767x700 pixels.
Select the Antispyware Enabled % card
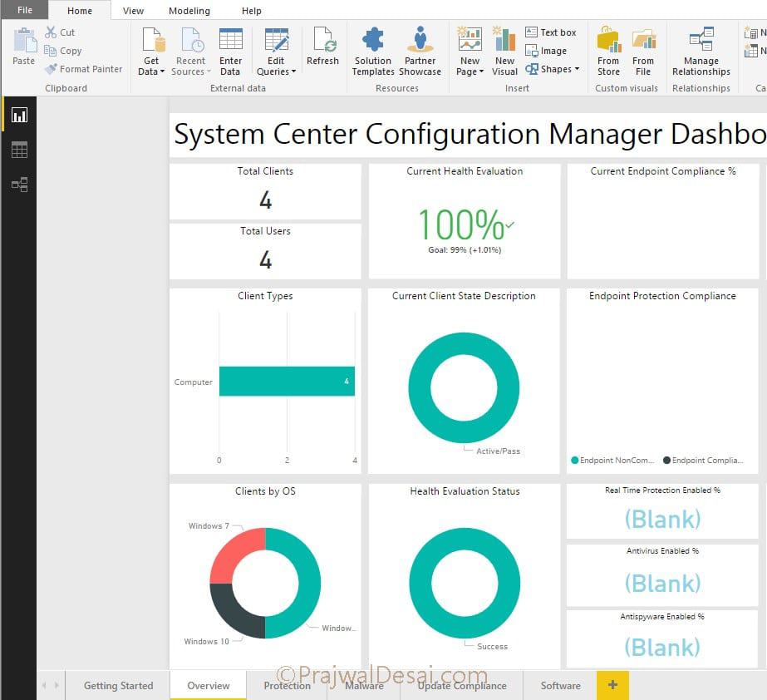662,638
